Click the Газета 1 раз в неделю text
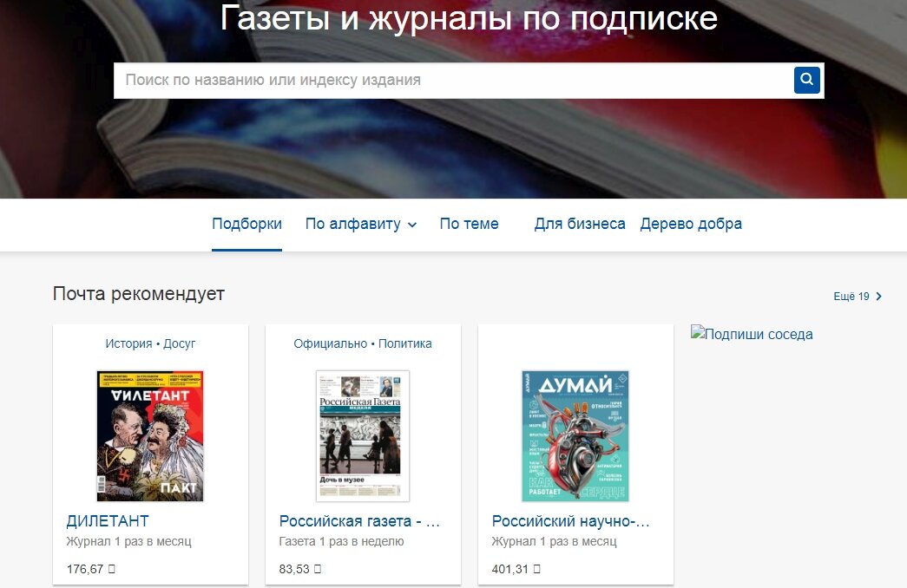Screen dimensions: 907x588 click(341, 542)
